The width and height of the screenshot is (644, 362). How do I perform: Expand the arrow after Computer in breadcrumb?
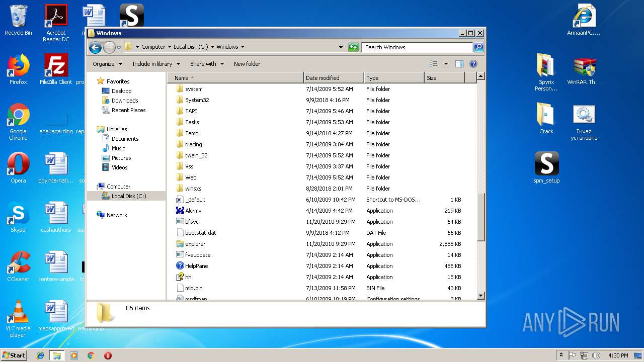click(x=170, y=47)
